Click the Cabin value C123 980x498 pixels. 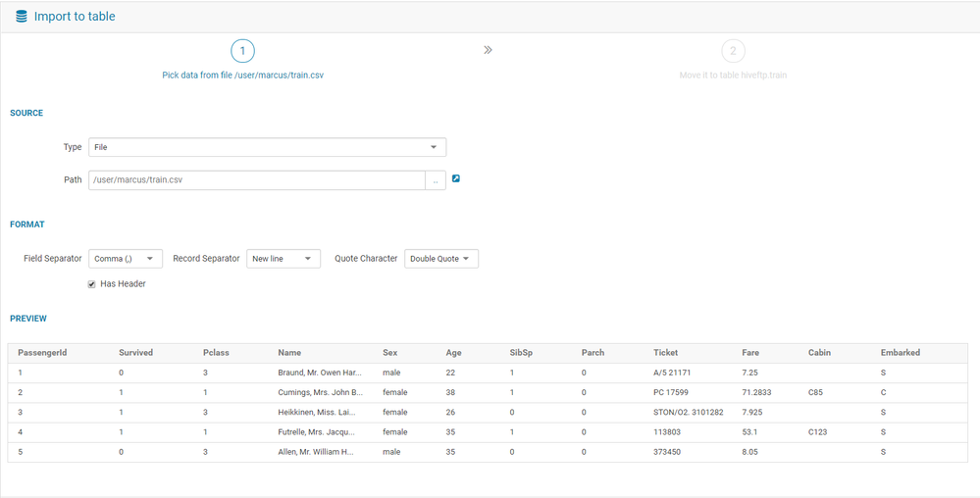(817, 432)
